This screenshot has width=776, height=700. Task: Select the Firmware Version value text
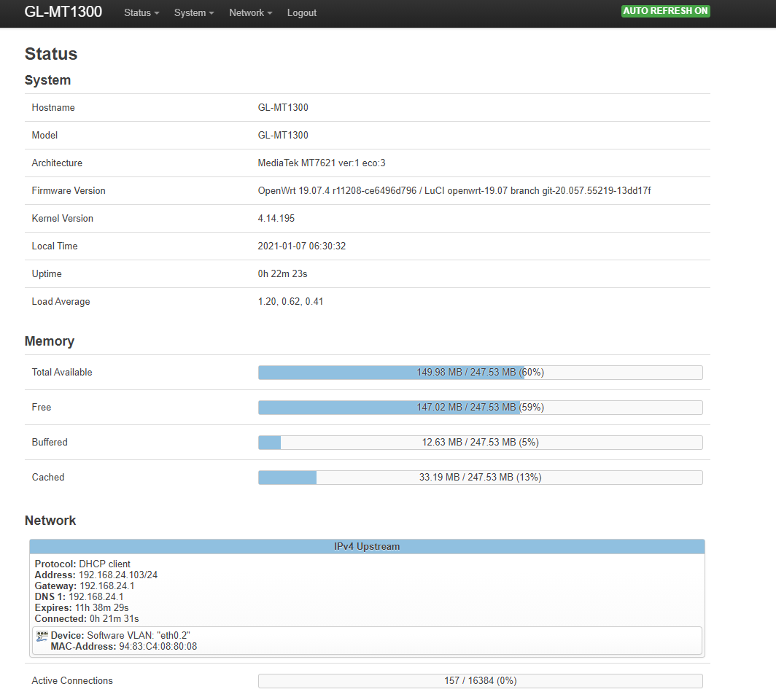[454, 191]
